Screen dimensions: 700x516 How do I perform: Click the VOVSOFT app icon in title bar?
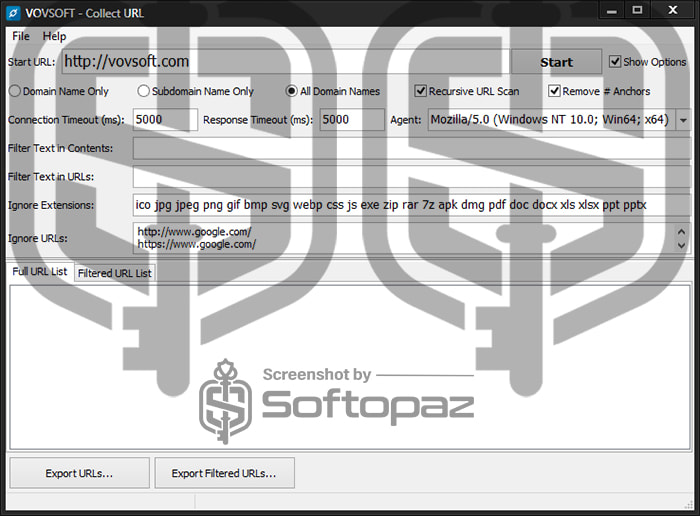13,13
